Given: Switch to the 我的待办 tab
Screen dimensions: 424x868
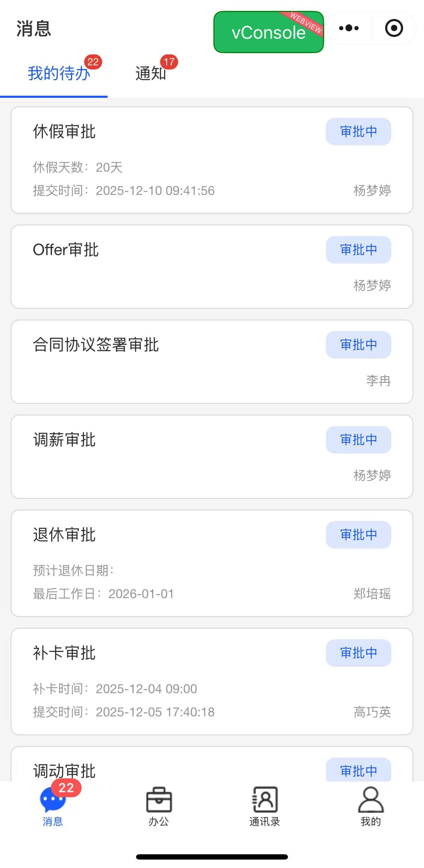Looking at the screenshot, I should [x=58, y=74].
